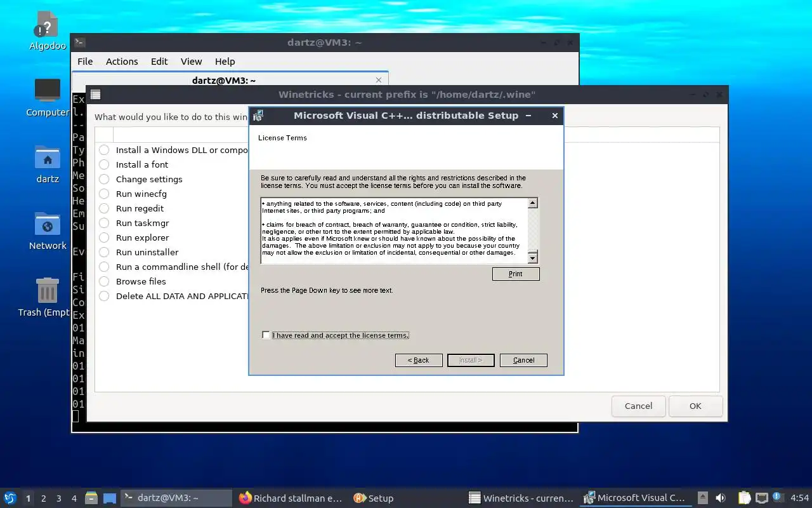The width and height of the screenshot is (812, 508).
Task: Click the Visual C++ Setup window icon
Action: tap(258, 116)
